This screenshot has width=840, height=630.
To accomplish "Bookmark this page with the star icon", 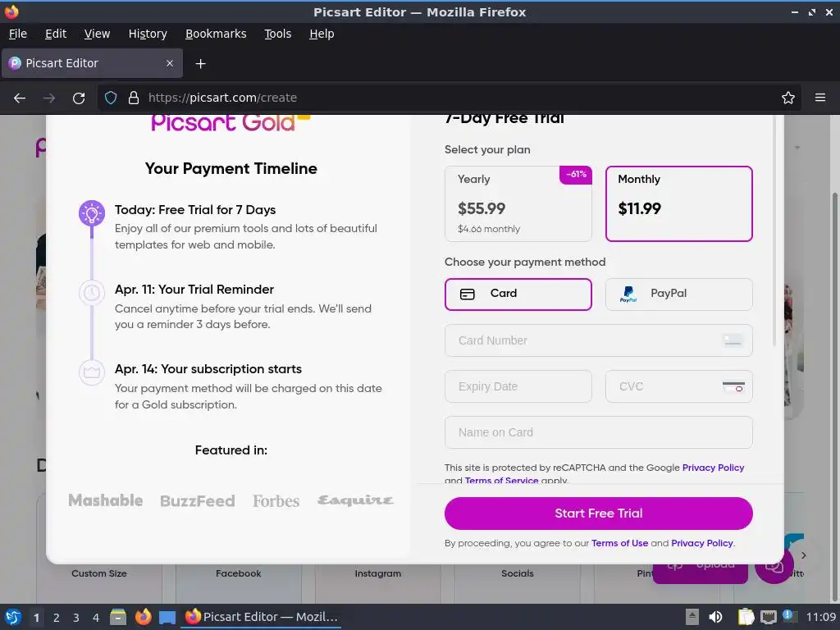I will point(788,98).
